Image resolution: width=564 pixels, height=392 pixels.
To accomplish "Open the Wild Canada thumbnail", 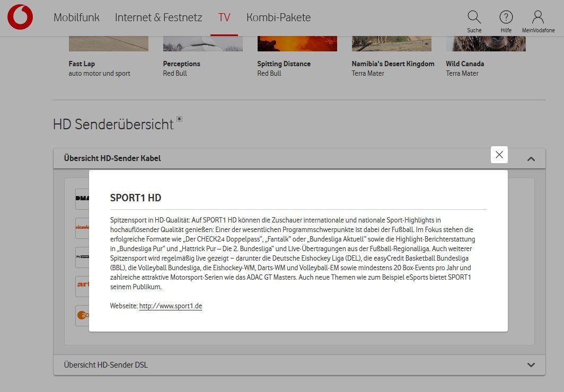I will tap(486, 43).
